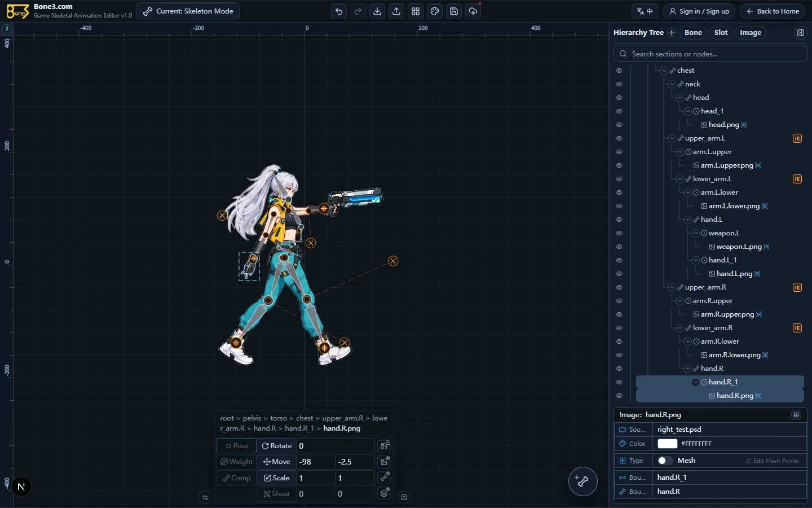Undo the last action
The image size is (812, 508).
339,11
